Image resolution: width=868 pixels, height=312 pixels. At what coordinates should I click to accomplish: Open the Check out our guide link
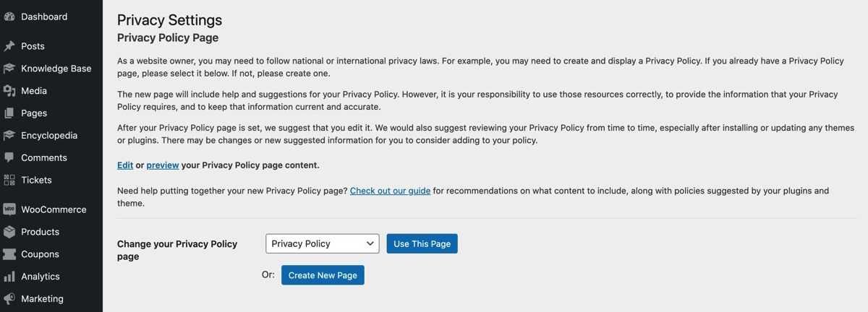click(x=390, y=191)
